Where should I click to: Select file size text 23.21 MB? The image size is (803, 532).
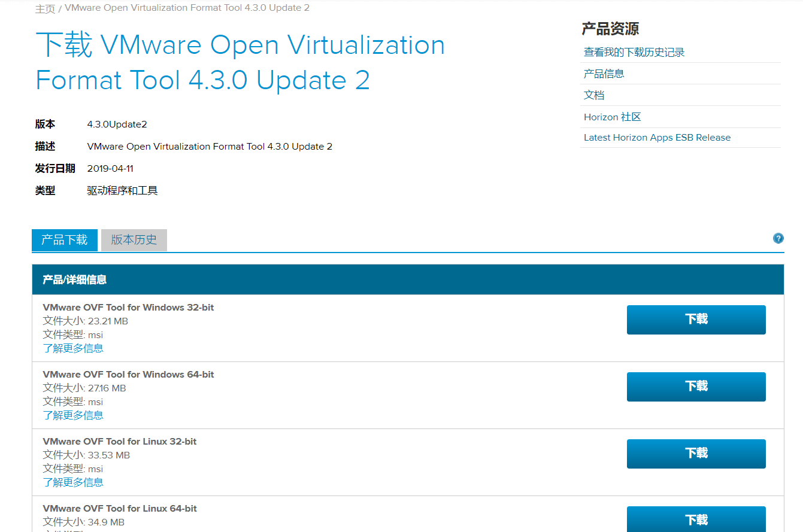point(108,321)
